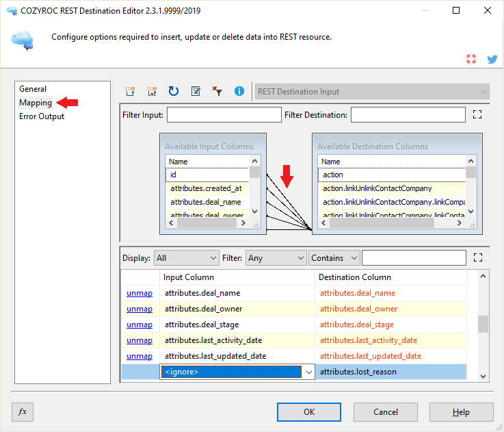The width and height of the screenshot is (504, 432).
Task: Click the mapping grid filter text box
Action: coord(414,258)
